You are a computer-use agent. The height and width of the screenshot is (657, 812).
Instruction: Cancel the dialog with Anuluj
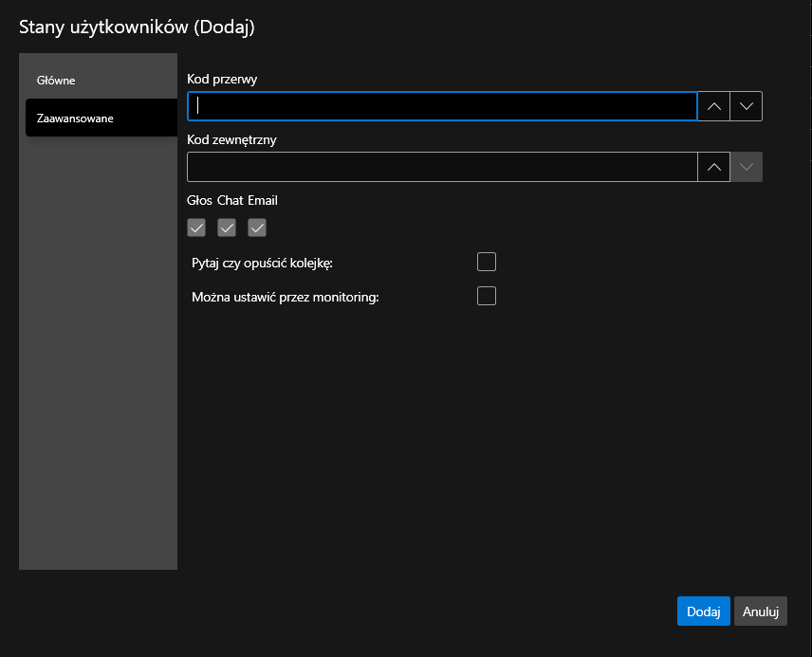(760, 611)
